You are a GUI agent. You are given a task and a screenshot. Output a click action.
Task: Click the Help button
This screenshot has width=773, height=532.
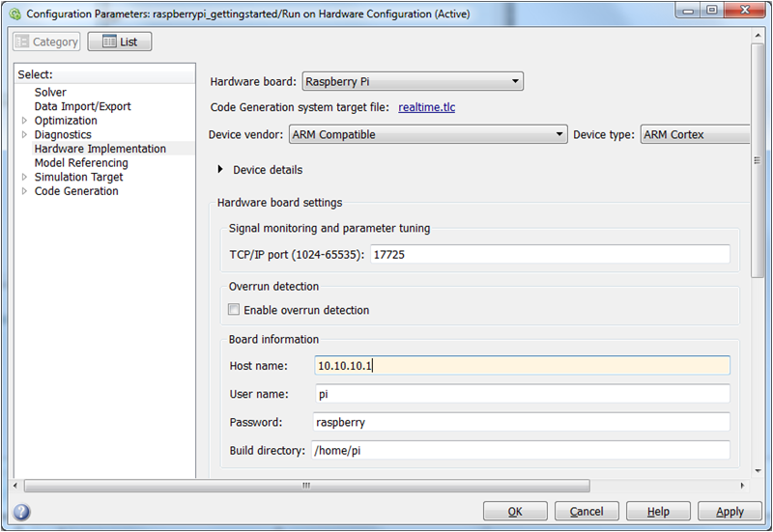pyautogui.click(x=658, y=512)
